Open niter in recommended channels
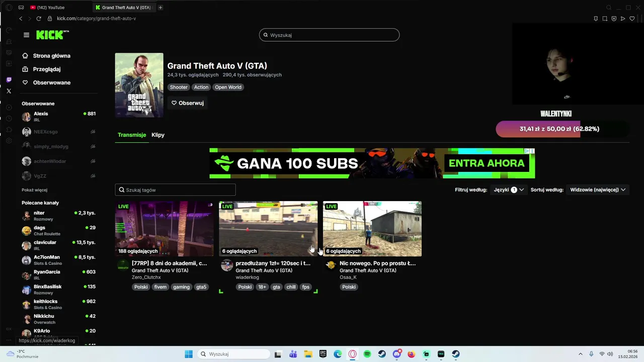This screenshot has width=644, height=362. pos(58,216)
